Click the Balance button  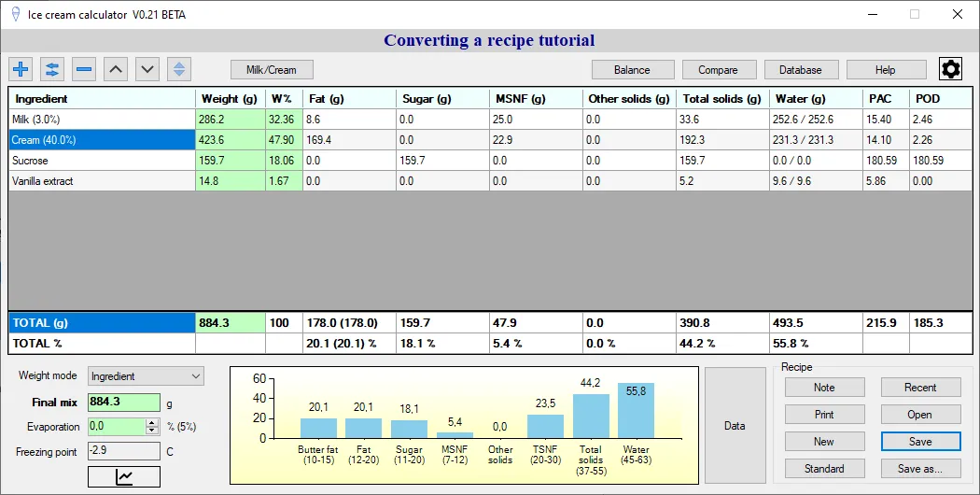632,69
